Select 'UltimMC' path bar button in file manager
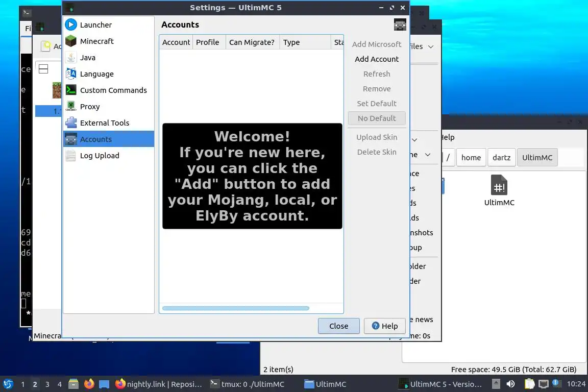This screenshot has width=588, height=392. click(x=537, y=158)
